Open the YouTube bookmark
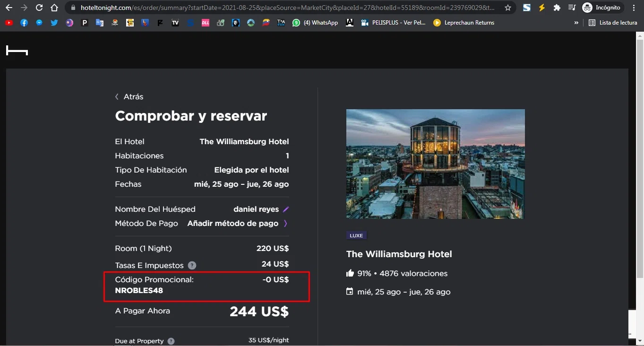 click(9, 23)
